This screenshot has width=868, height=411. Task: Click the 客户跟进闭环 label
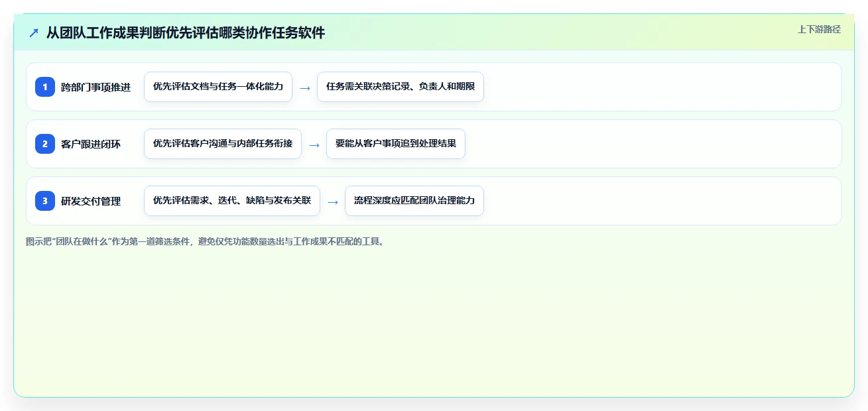(x=91, y=144)
